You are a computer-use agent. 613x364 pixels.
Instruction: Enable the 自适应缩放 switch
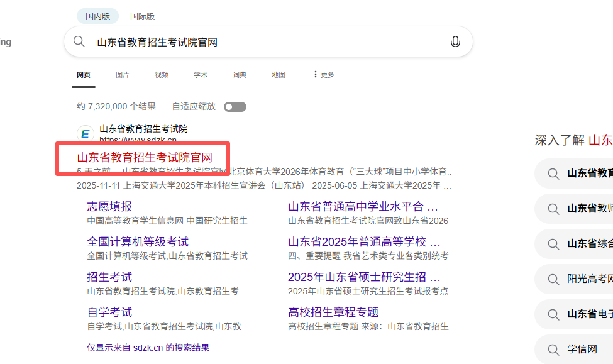click(x=235, y=106)
